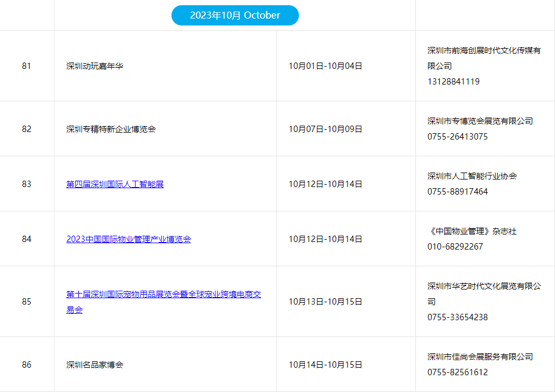Click phone number 13128841119
The width and height of the screenshot is (555, 392).
click(454, 82)
